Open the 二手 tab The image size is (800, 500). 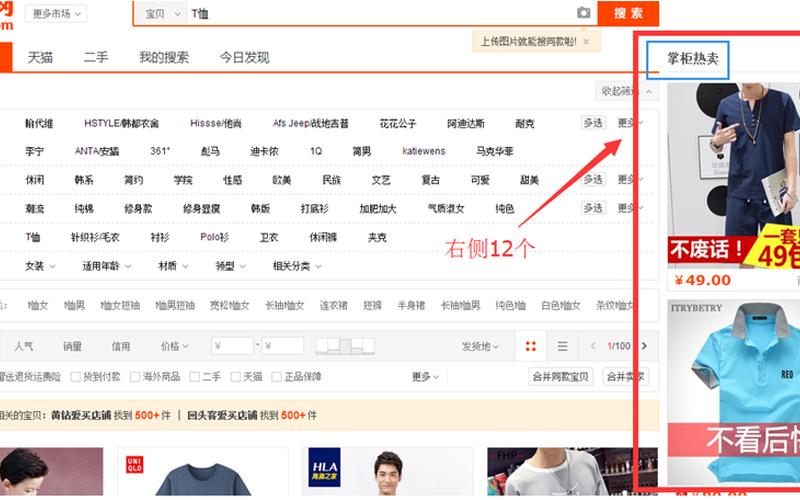tap(96, 58)
